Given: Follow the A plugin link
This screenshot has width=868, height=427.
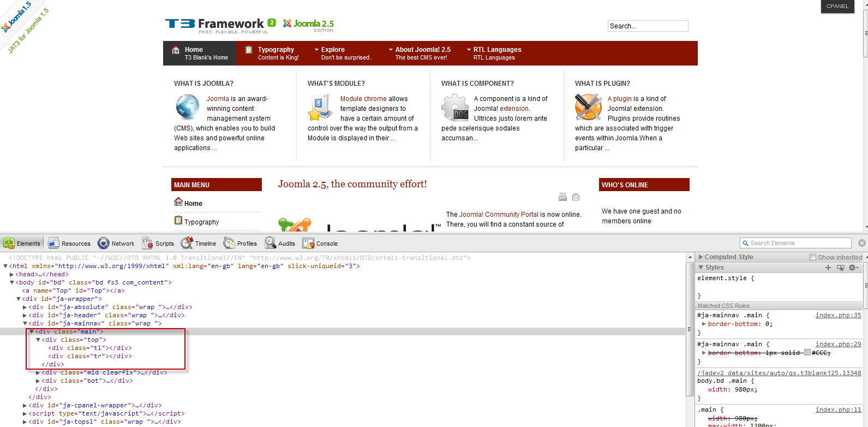Looking at the screenshot, I should click(x=619, y=99).
